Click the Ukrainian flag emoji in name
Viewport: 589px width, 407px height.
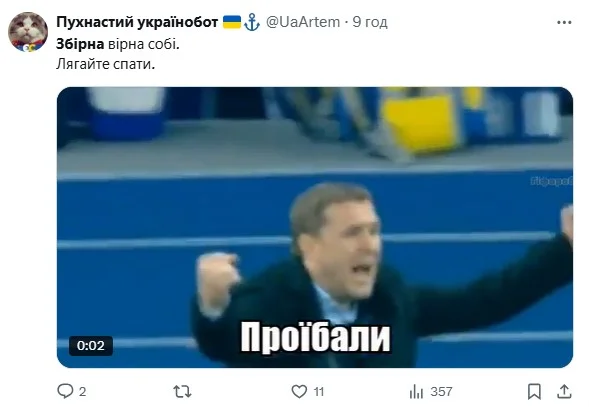click(232, 22)
